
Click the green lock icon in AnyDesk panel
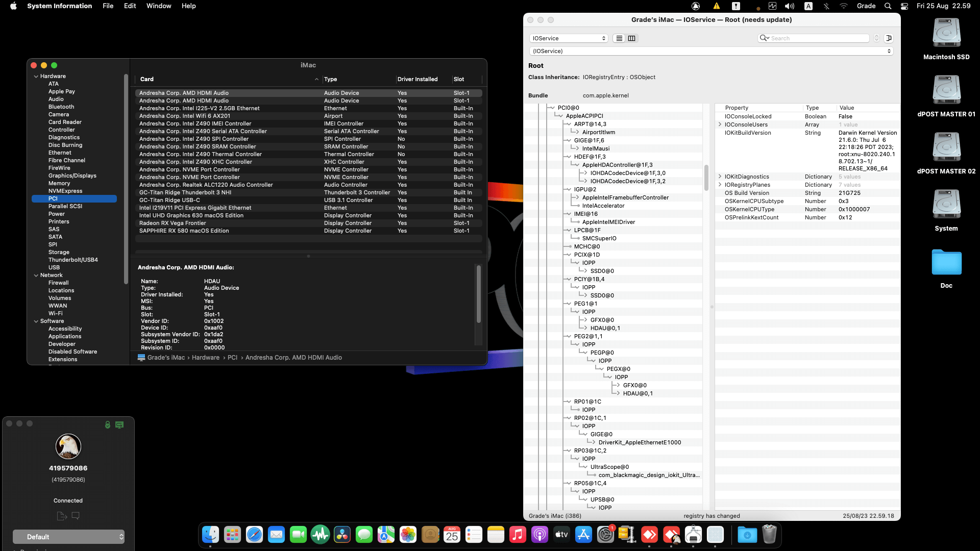(108, 424)
